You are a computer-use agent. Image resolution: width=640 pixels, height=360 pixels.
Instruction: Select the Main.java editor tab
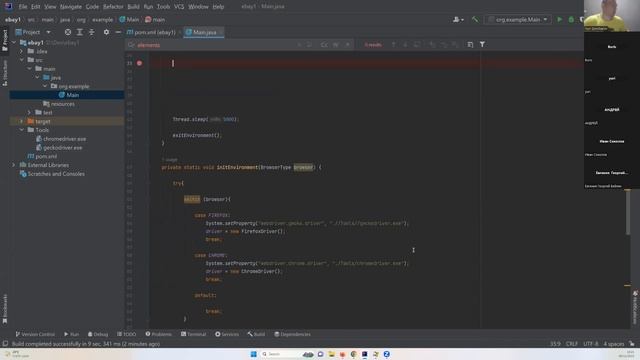point(203,32)
